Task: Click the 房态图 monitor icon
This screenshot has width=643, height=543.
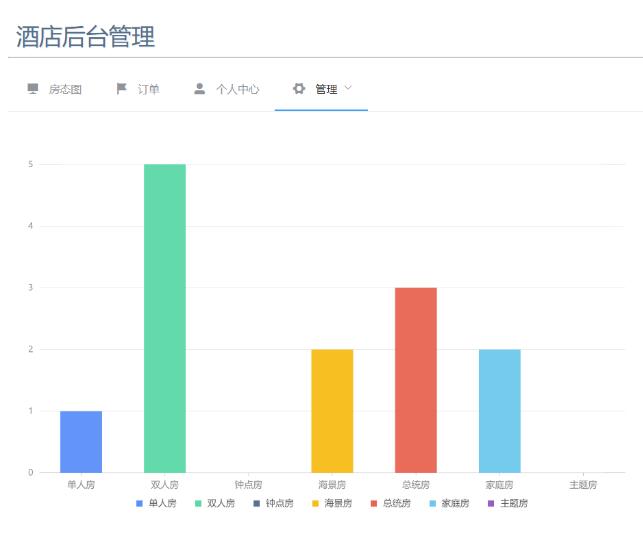Action: click(33, 89)
